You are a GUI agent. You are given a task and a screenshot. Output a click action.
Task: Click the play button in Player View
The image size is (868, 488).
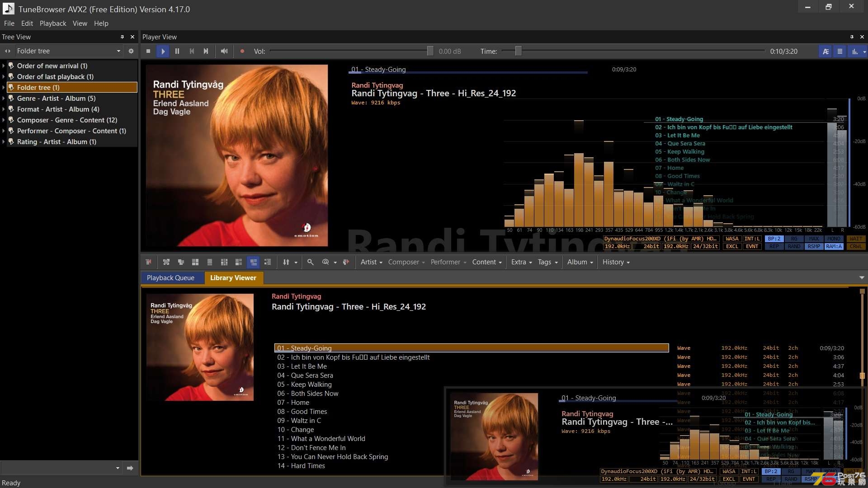[163, 52]
